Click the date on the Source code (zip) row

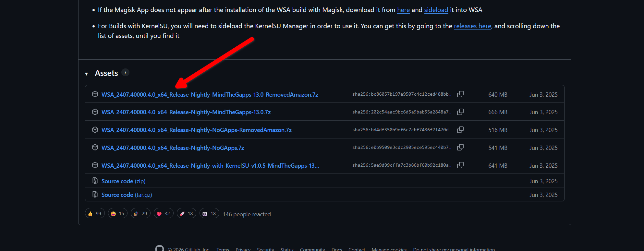(543, 181)
